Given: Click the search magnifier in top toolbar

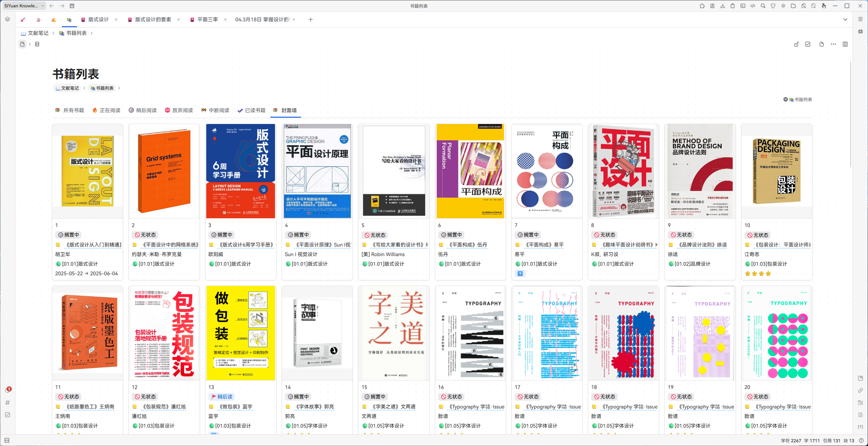Looking at the screenshot, I should [763, 6].
